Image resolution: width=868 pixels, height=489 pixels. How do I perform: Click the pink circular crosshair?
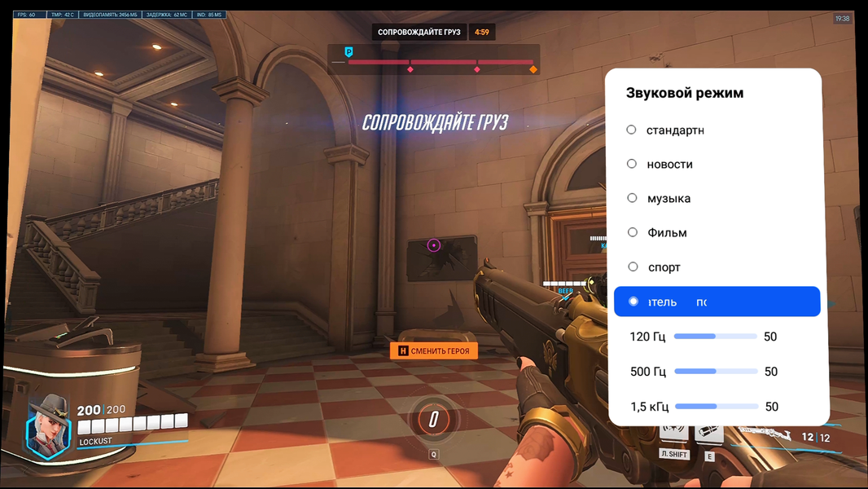pyautogui.click(x=434, y=244)
